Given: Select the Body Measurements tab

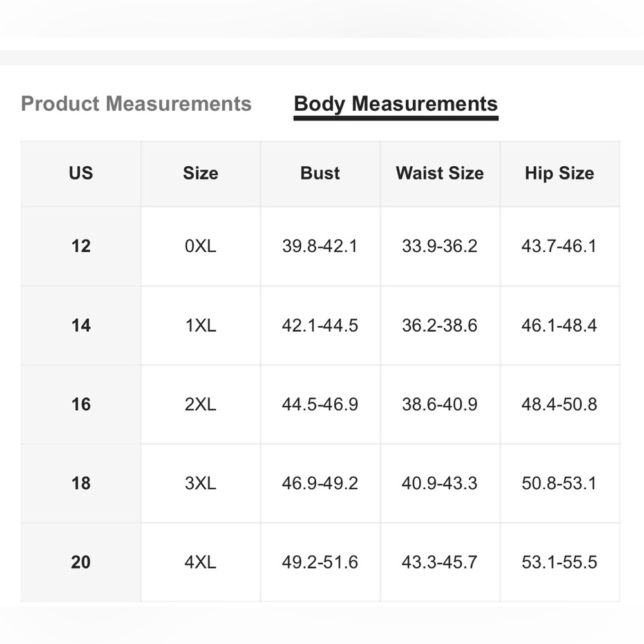Looking at the screenshot, I should [x=396, y=104].
